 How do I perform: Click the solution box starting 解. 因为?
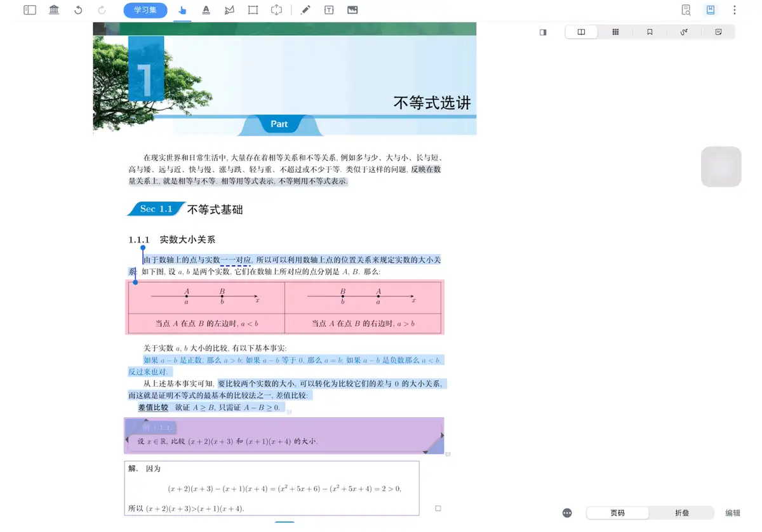click(x=272, y=488)
